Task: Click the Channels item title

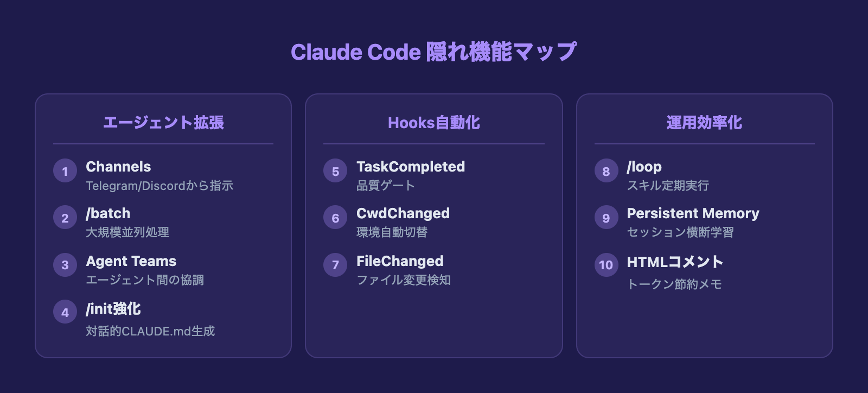Action: click(x=118, y=167)
